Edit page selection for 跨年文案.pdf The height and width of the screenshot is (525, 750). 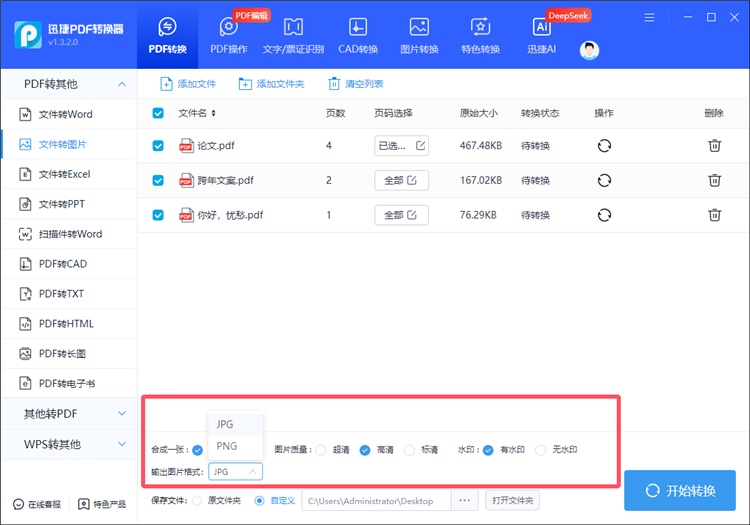[x=401, y=180]
